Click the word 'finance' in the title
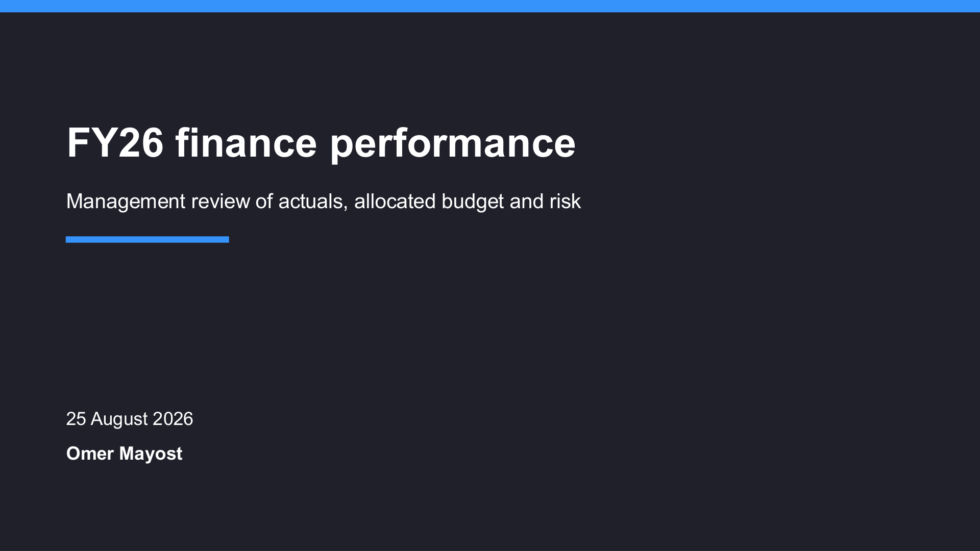 click(x=246, y=143)
